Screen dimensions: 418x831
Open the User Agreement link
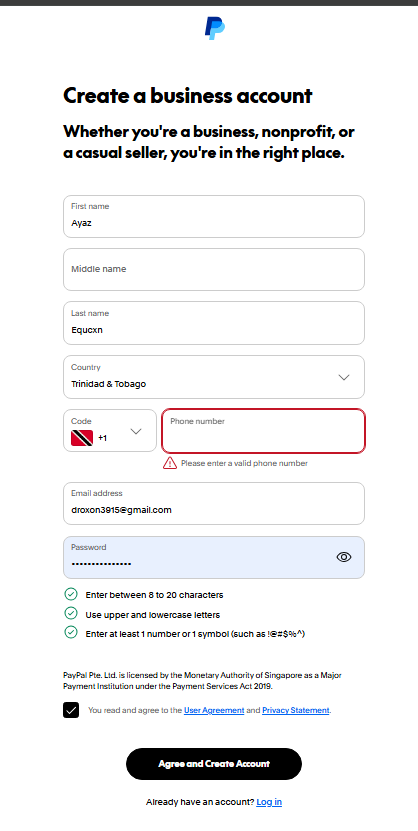pos(214,710)
